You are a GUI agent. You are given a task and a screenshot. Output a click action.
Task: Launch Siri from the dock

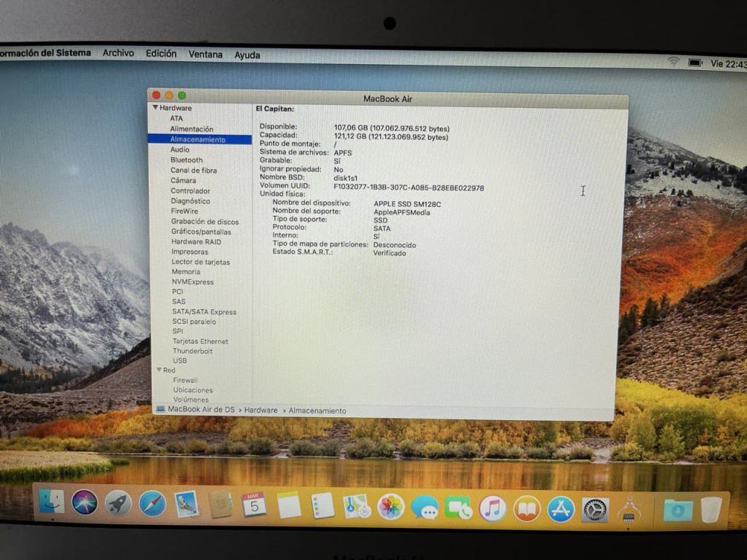(x=85, y=502)
